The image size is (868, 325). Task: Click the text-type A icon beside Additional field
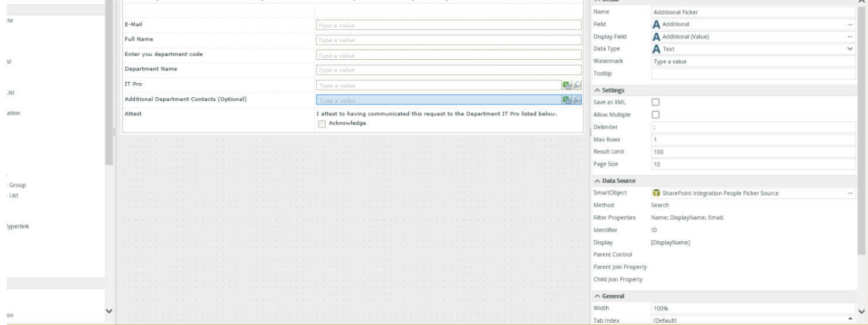coord(657,24)
